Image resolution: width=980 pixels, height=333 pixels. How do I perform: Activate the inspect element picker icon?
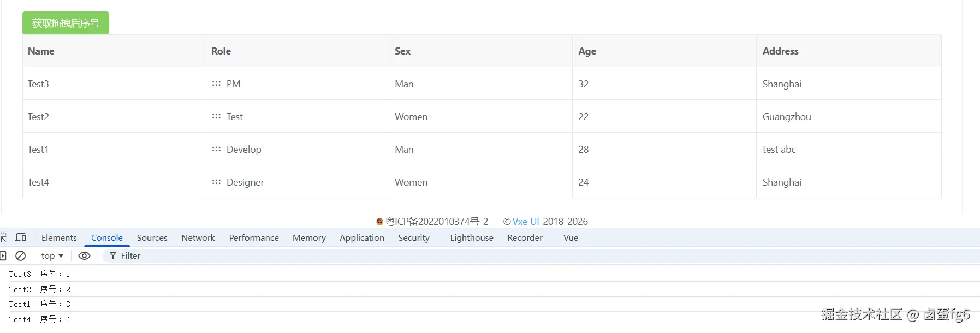3,237
